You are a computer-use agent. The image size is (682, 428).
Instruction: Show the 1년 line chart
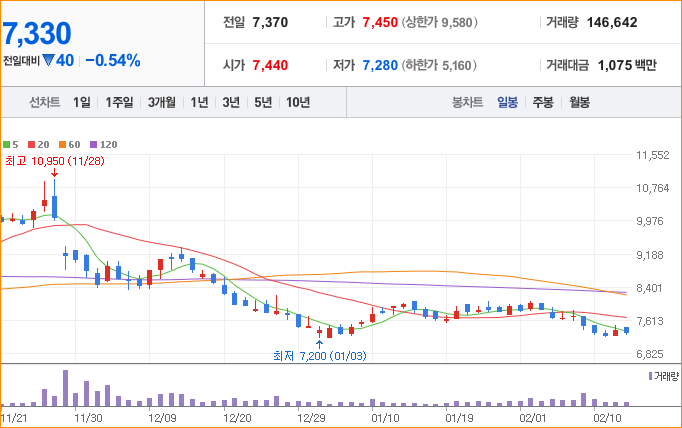[x=199, y=102]
